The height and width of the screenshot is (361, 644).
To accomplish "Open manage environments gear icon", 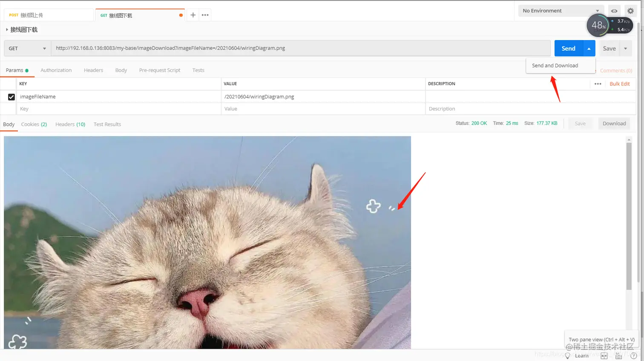I will point(630,11).
